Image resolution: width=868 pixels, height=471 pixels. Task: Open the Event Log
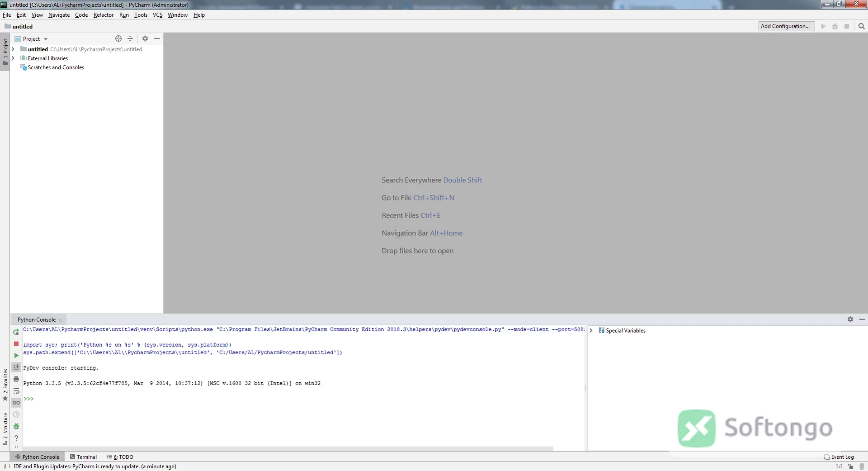coord(839,457)
